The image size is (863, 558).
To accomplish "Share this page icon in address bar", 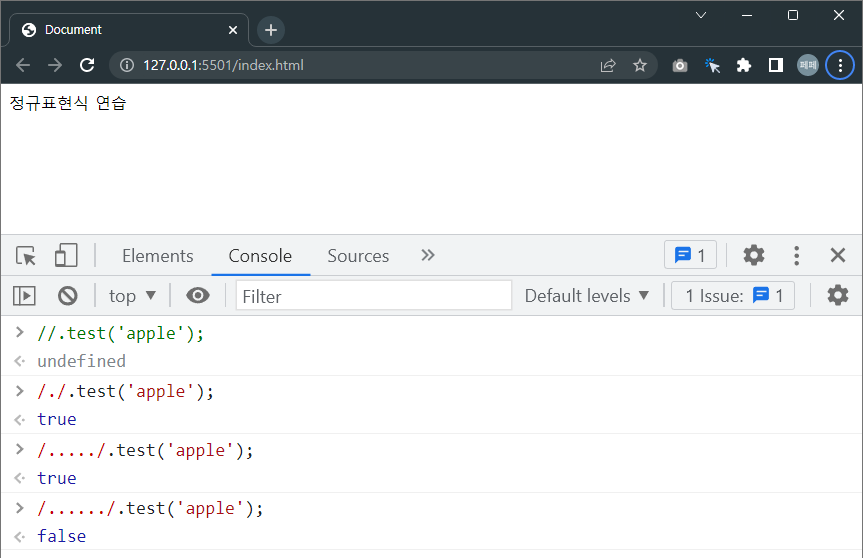I will click(608, 65).
